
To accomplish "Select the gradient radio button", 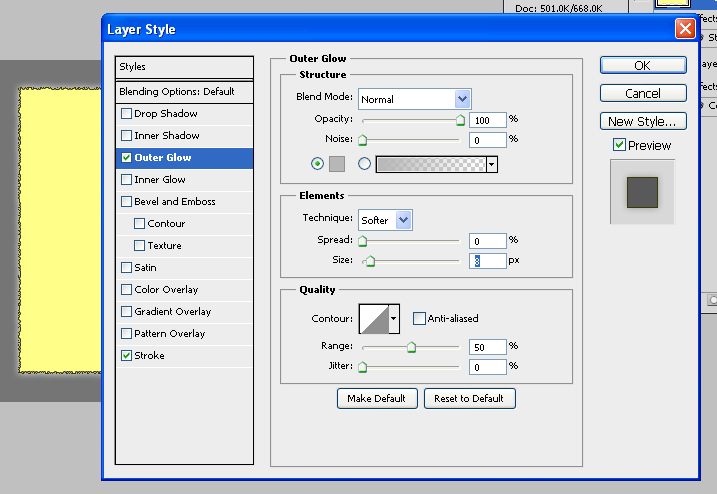I will (364, 164).
